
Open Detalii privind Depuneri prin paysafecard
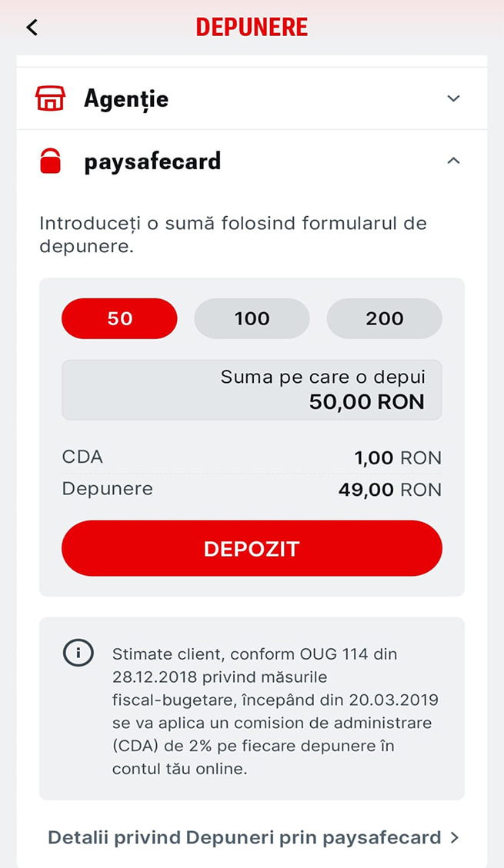pyautogui.click(x=245, y=837)
